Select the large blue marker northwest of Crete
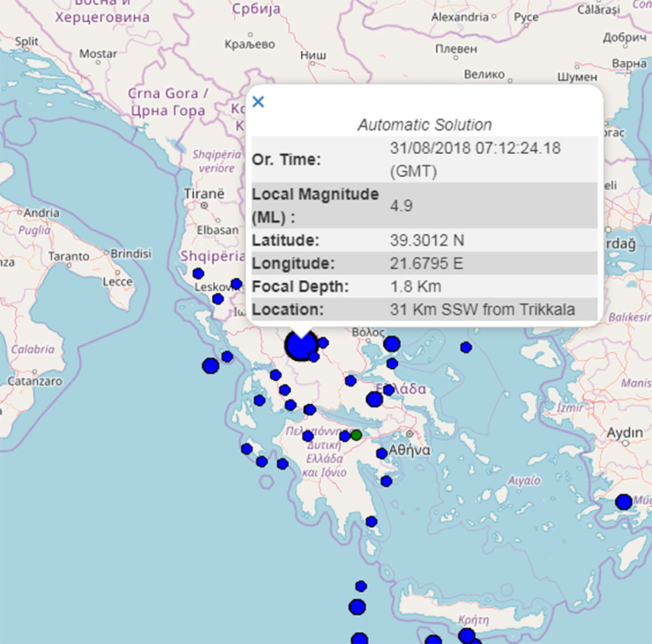 (357, 607)
